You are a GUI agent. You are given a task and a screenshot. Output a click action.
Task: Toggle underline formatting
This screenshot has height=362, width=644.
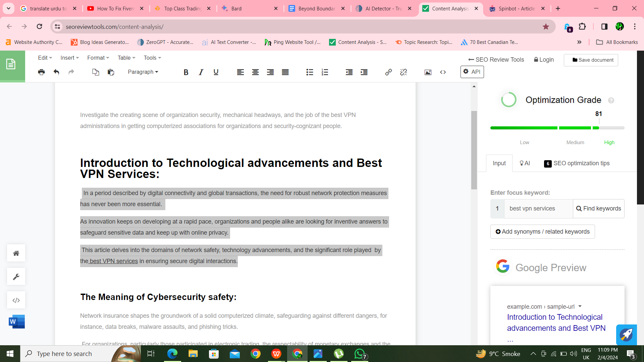(x=216, y=72)
